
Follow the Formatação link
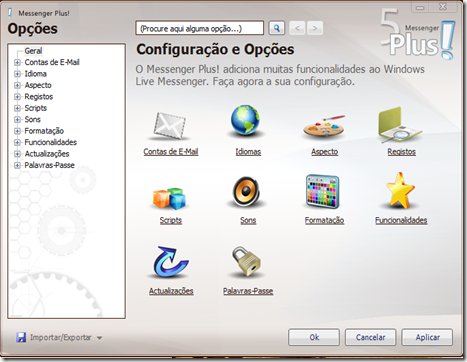point(324,220)
